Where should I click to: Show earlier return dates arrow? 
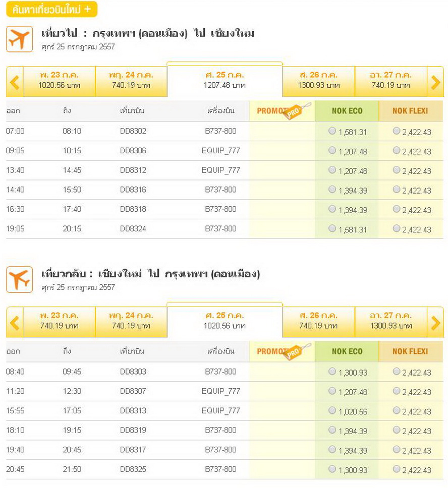point(15,323)
